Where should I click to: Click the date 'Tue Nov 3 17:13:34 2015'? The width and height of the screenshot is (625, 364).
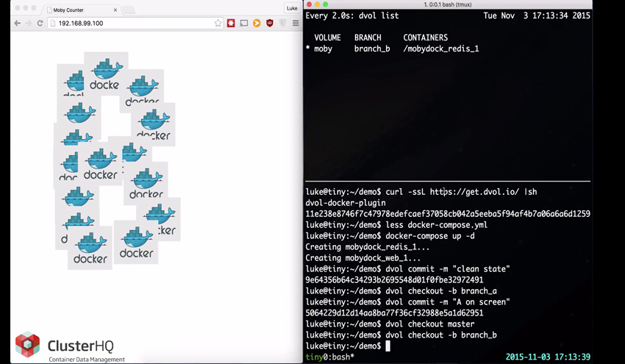[537, 15]
